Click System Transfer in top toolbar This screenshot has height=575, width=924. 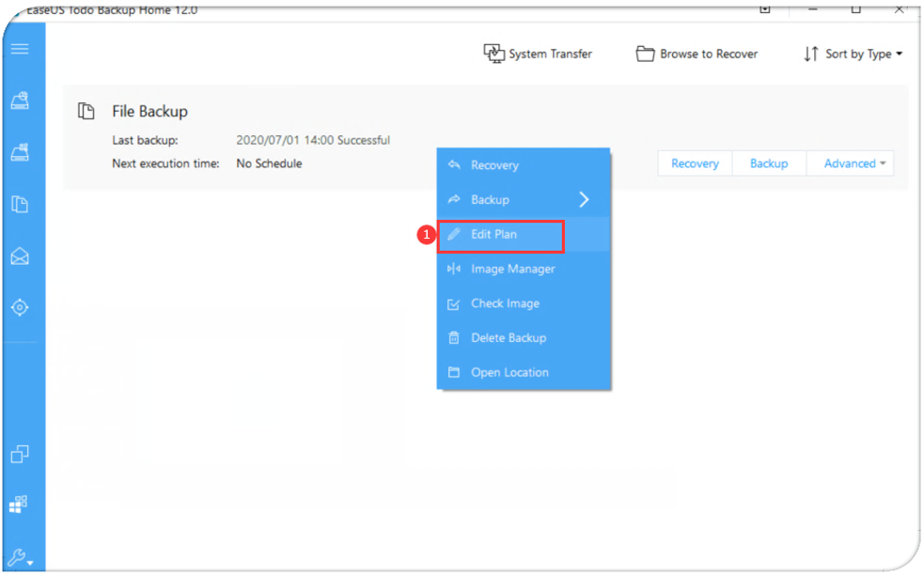click(538, 54)
